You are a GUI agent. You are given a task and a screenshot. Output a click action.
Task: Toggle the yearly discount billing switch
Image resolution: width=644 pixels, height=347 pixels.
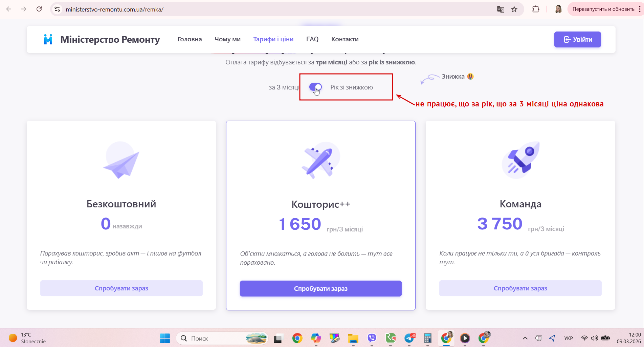pos(315,87)
